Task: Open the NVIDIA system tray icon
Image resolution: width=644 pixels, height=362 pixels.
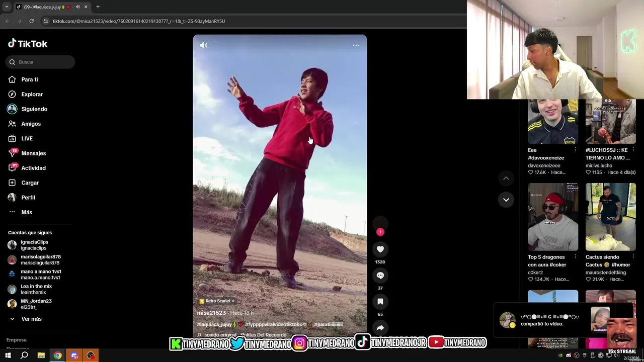Action: coord(560,355)
